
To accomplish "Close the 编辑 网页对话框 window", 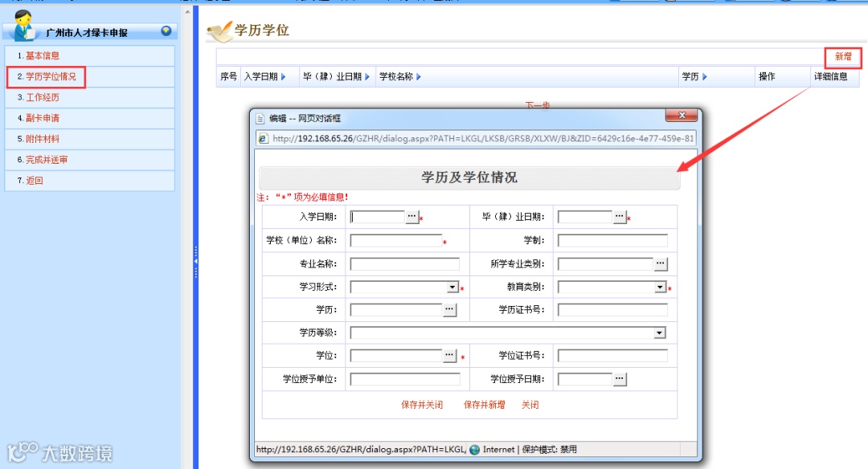I will [682, 115].
